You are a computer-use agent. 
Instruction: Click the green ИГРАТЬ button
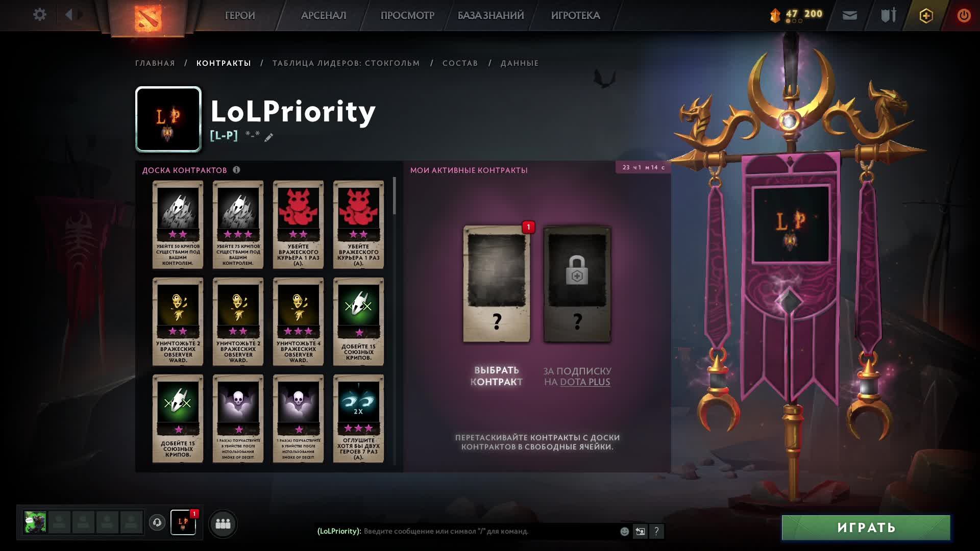(866, 528)
